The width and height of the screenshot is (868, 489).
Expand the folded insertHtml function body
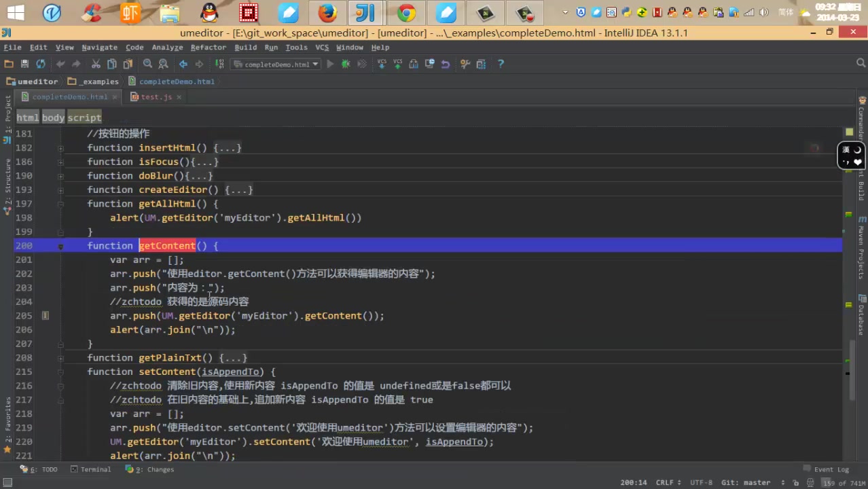pyautogui.click(x=60, y=147)
